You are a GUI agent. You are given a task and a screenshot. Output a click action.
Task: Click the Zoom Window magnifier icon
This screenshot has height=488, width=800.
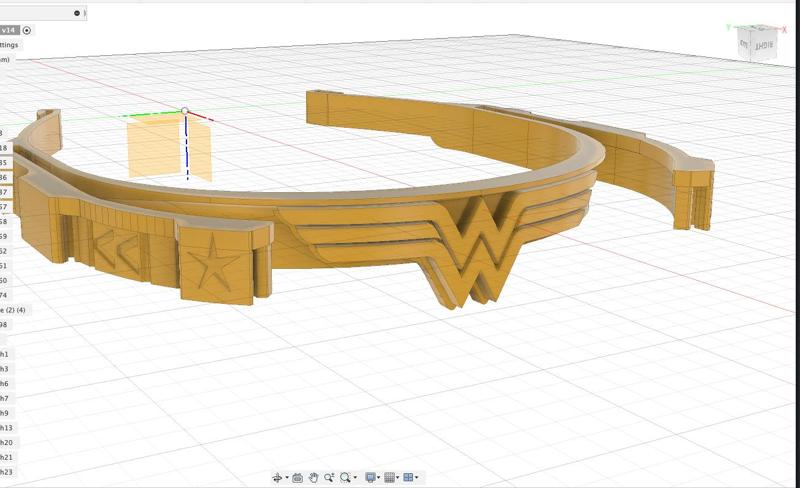click(345, 478)
